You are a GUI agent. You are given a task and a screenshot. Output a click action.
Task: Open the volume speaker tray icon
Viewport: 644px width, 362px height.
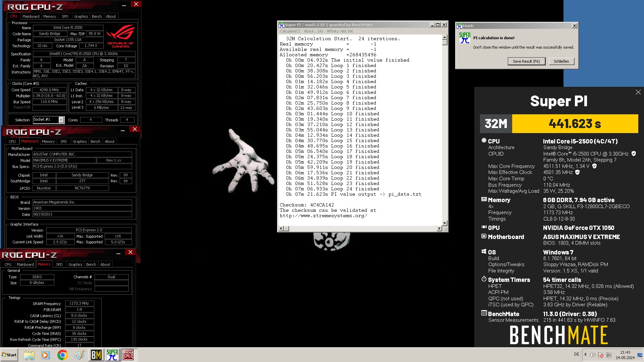click(x=593, y=355)
